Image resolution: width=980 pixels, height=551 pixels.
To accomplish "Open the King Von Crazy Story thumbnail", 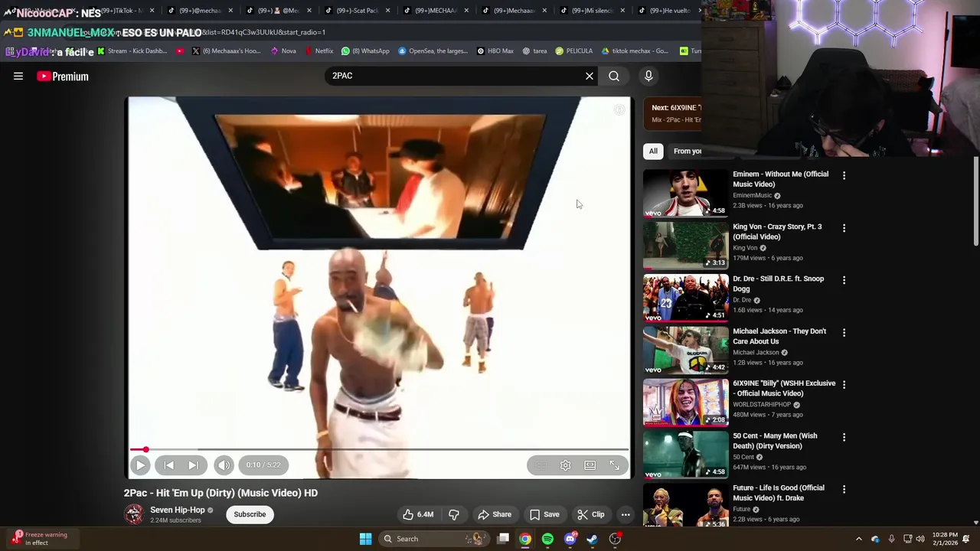I will pos(686,246).
